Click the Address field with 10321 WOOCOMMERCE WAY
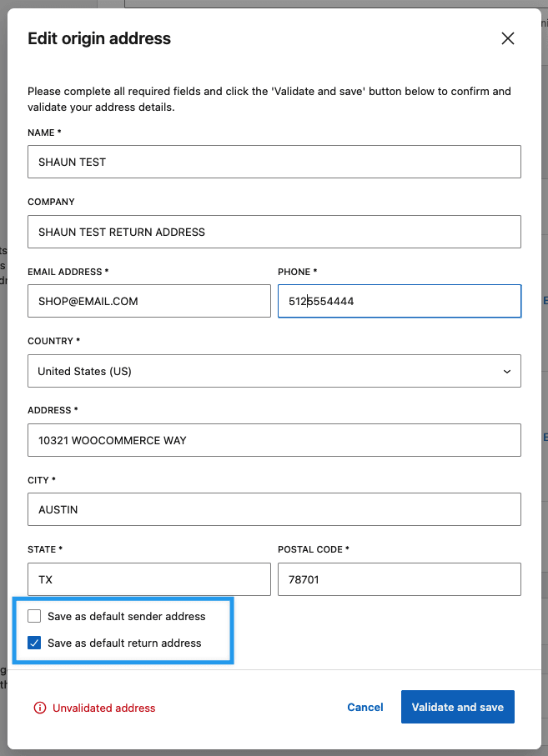 tap(274, 440)
